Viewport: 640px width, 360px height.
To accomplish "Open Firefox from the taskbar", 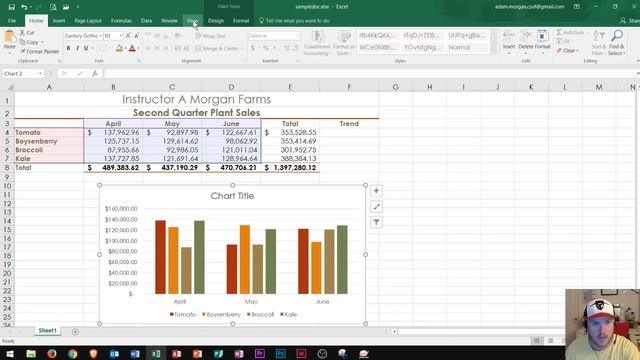I will (52, 353).
